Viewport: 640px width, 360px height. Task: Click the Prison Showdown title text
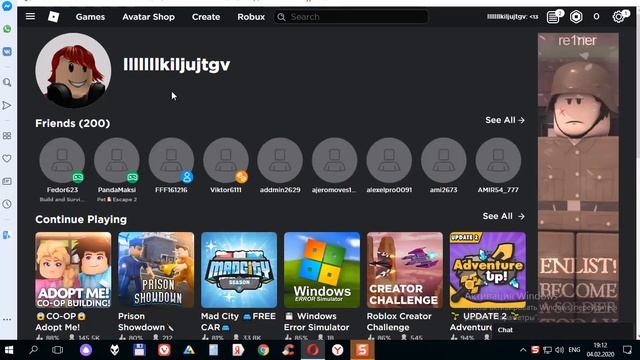click(146, 322)
